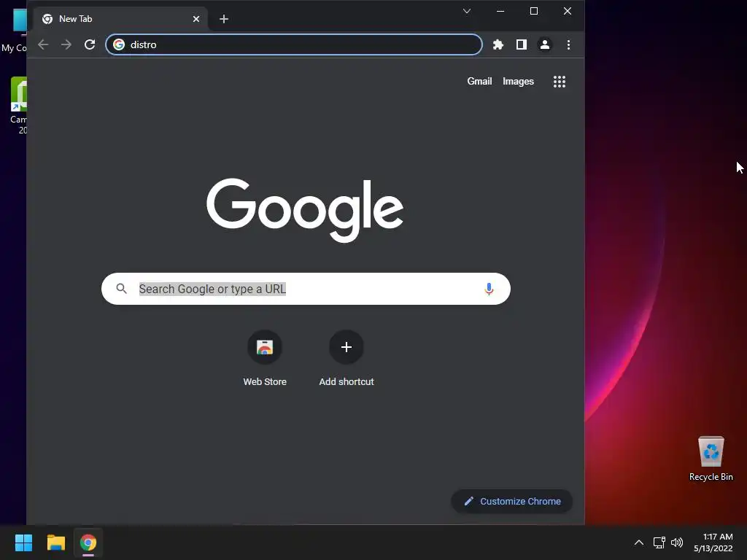Expand the tab search chevron
The height and width of the screenshot is (560, 747).
(x=467, y=11)
